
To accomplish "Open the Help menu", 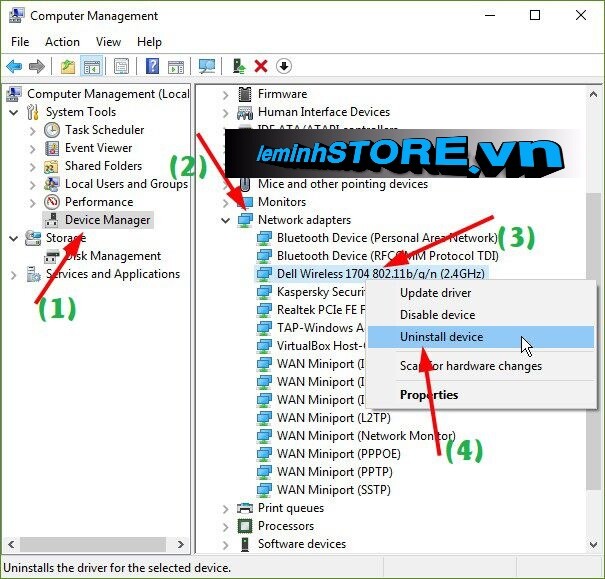I will tap(149, 42).
